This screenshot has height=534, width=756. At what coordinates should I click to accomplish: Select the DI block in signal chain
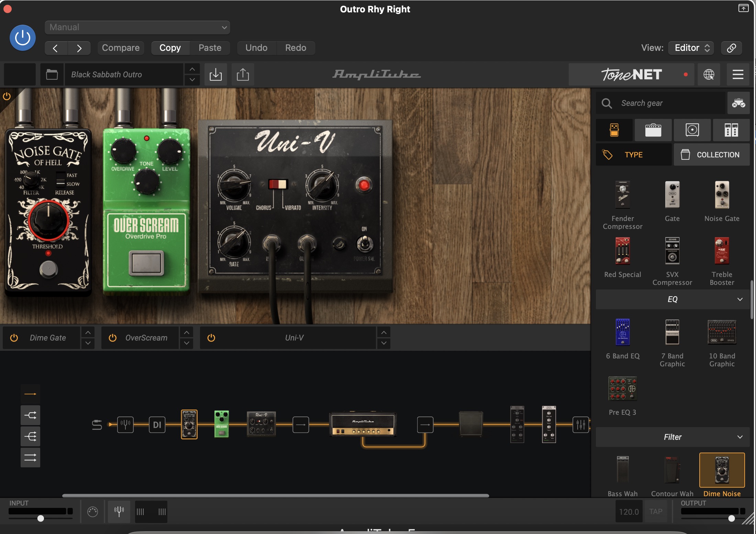tap(157, 425)
